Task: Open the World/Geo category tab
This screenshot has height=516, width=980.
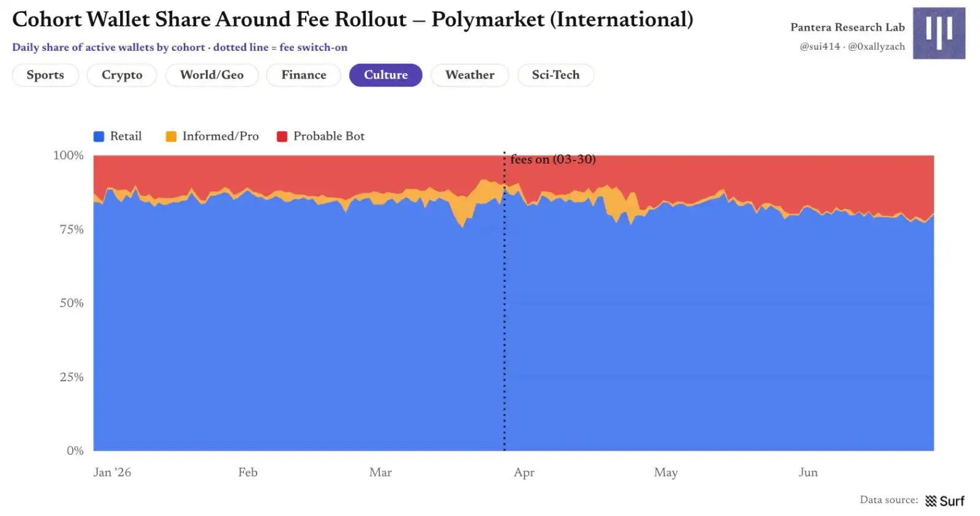Action: coord(212,75)
